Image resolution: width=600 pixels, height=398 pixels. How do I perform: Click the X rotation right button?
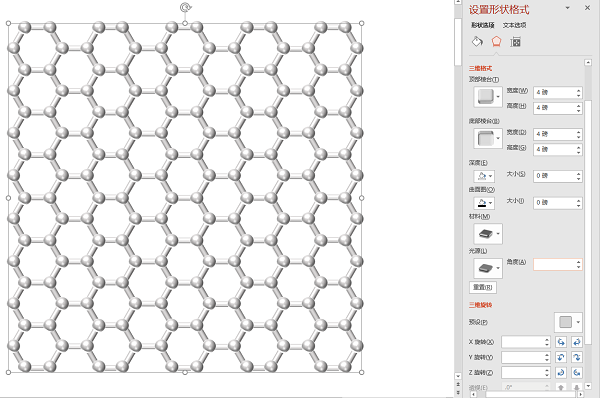577,342
